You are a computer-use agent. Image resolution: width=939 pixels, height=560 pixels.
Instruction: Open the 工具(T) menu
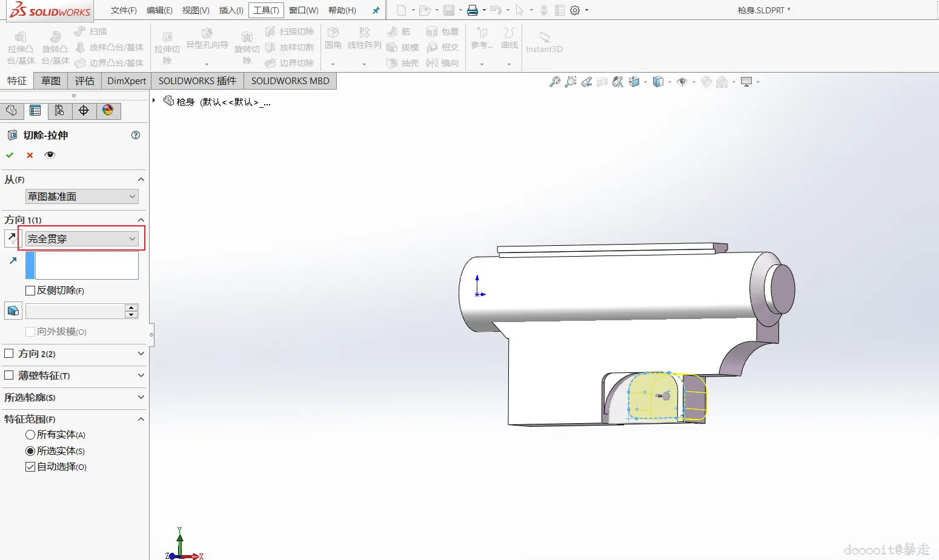click(x=266, y=10)
